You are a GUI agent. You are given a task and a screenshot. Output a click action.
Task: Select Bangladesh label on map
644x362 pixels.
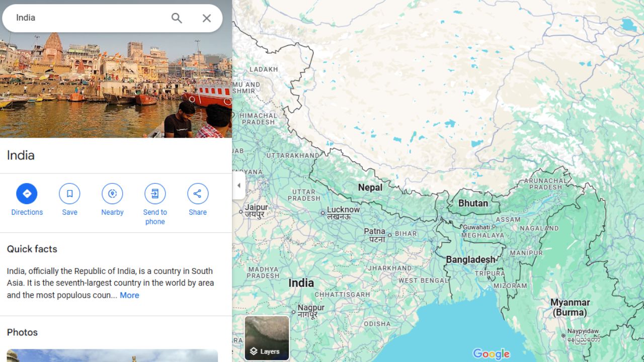coord(471,259)
